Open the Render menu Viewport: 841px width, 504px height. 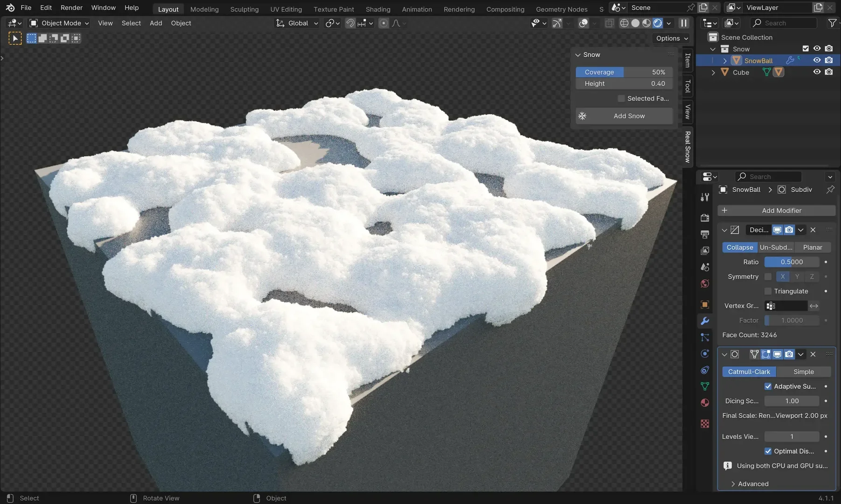click(x=71, y=8)
